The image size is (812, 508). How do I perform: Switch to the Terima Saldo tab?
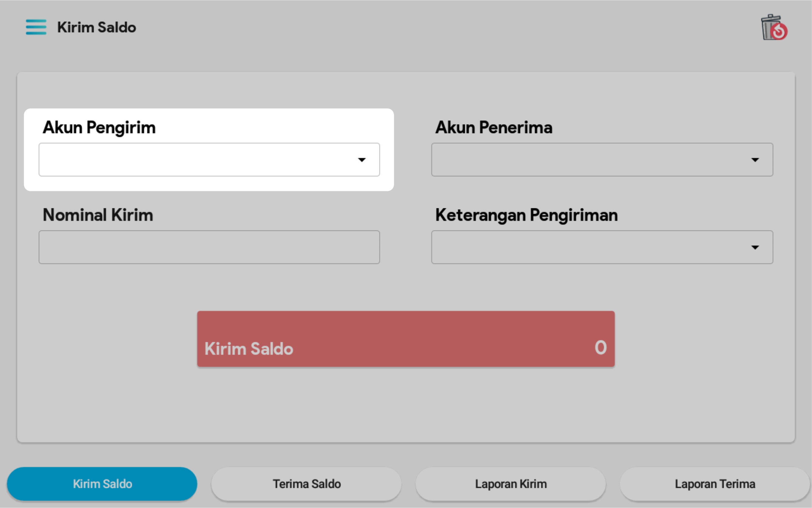[x=306, y=484]
